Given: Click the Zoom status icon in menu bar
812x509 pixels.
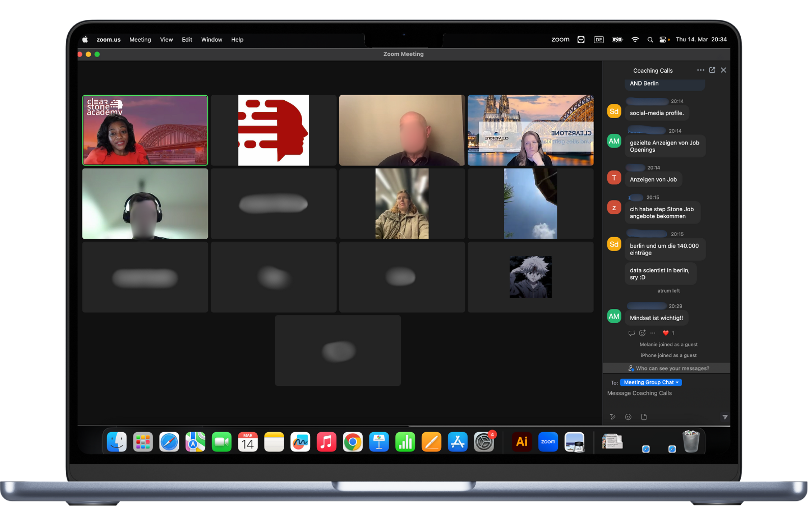Looking at the screenshot, I should [560, 40].
